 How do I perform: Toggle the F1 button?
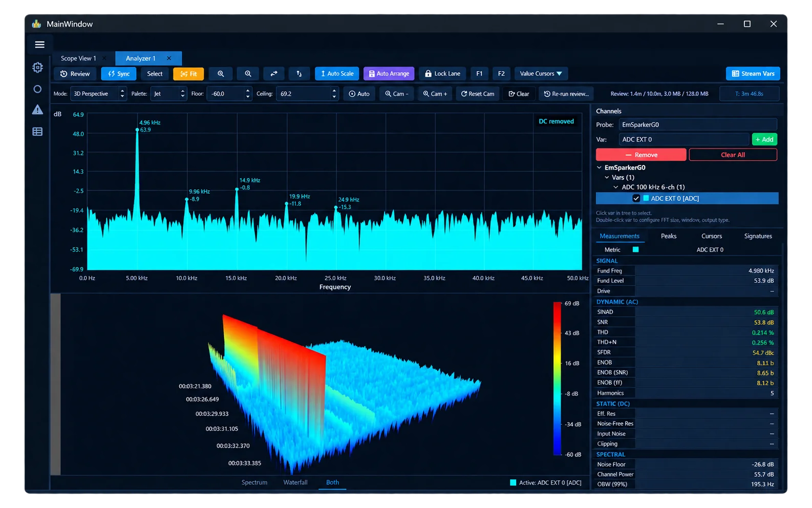[x=479, y=74]
